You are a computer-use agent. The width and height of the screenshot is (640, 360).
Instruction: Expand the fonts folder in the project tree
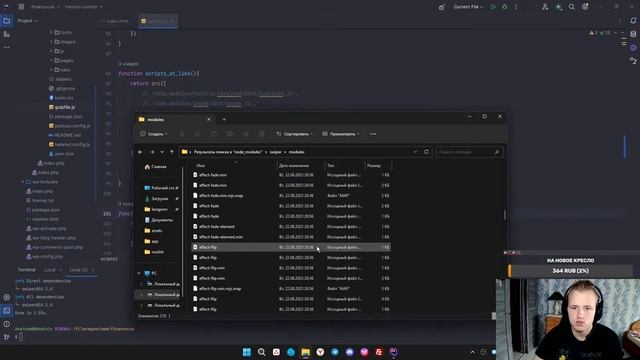(51, 32)
